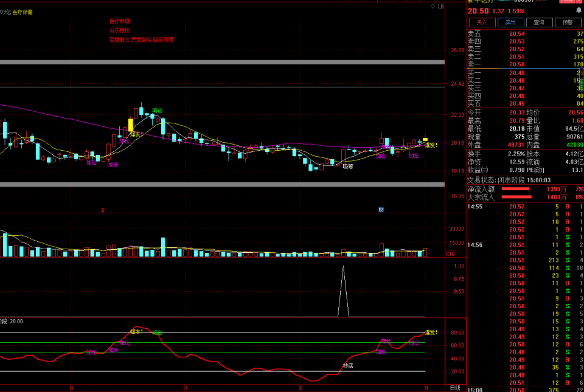Select the trade row with volume 114
This screenshot has width=584, height=392.
pos(525,268)
